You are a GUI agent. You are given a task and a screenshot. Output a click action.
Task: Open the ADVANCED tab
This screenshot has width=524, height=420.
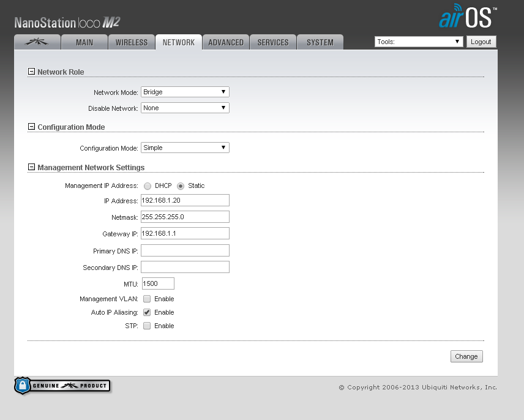(226, 42)
